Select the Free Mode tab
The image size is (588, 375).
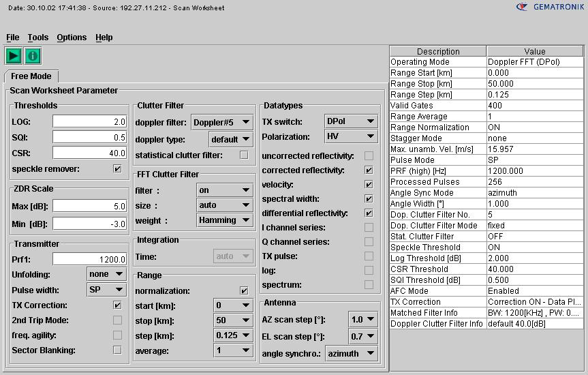click(31, 76)
